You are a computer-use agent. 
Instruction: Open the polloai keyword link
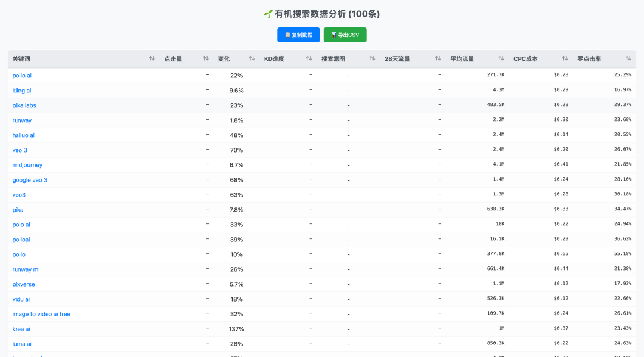click(x=21, y=240)
